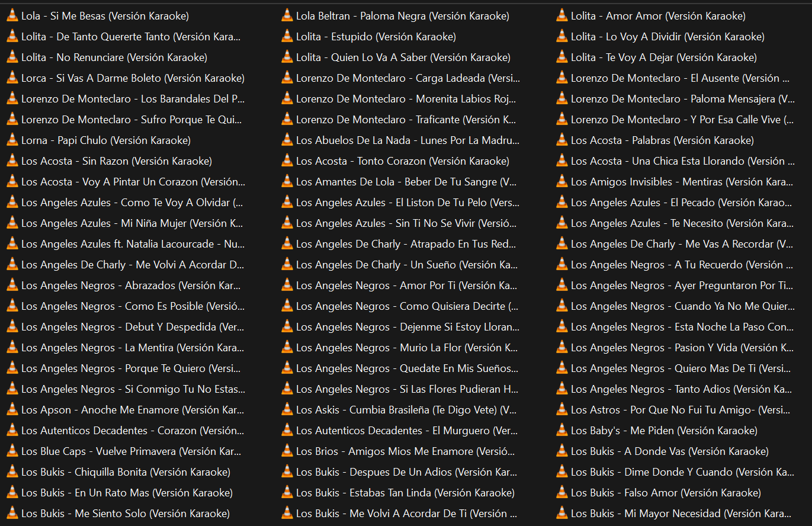The height and width of the screenshot is (526, 812).
Task: Select Los Acosta - Sin Razon karaoke file
Action: pyautogui.click(x=116, y=161)
